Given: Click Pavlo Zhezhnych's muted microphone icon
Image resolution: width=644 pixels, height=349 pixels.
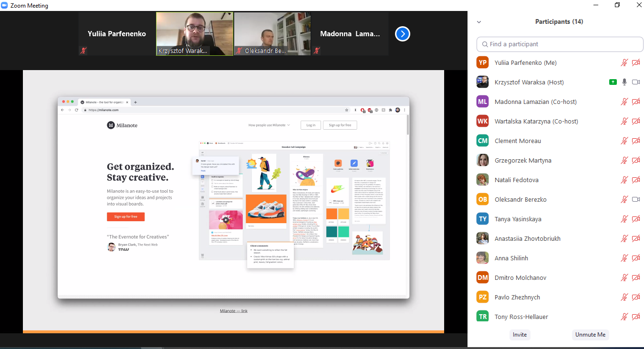Looking at the screenshot, I should [624, 297].
